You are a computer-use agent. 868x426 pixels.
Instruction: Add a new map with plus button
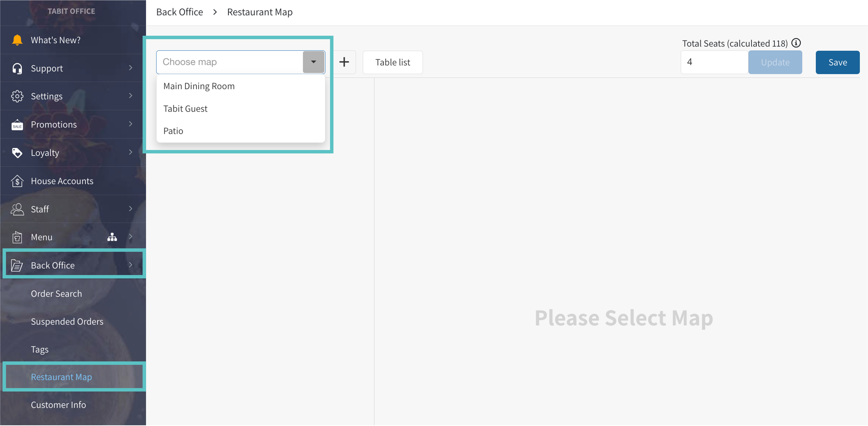(x=344, y=62)
